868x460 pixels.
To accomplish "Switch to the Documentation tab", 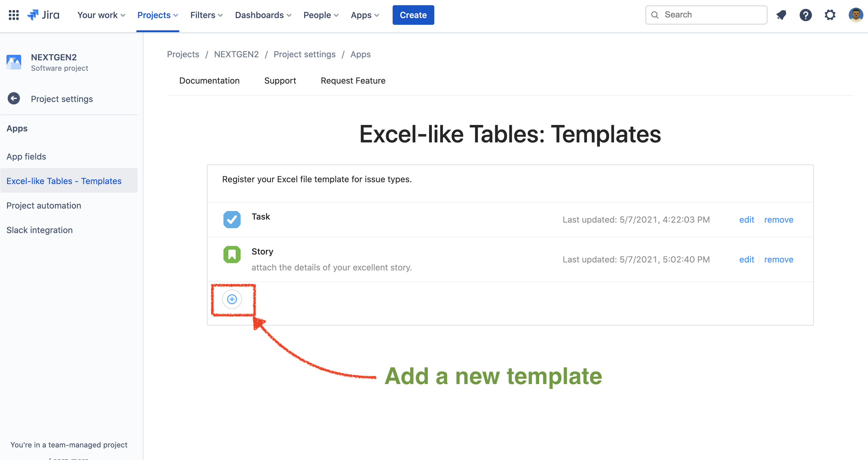I will [209, 81].
